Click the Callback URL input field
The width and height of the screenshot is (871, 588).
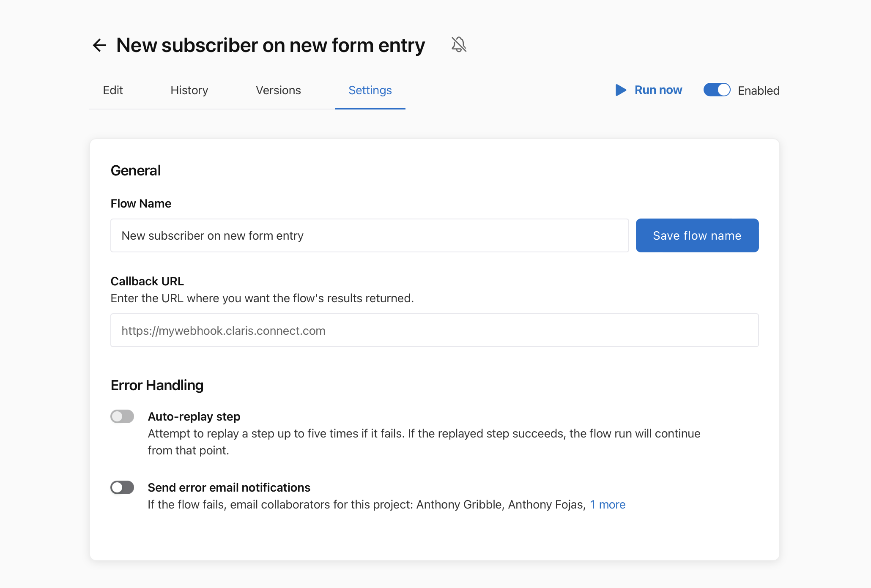(435, 330)
